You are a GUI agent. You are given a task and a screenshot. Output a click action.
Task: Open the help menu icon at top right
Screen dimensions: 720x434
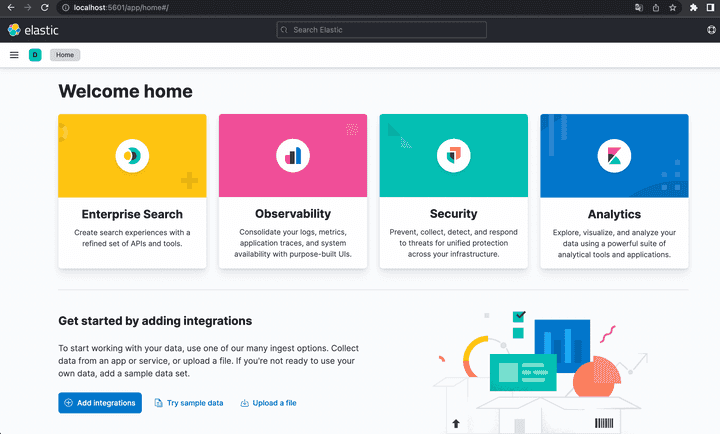(711, 30)
